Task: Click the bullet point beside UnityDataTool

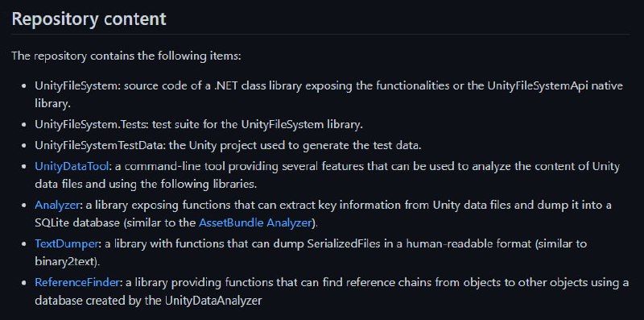Action: (25, 167)
